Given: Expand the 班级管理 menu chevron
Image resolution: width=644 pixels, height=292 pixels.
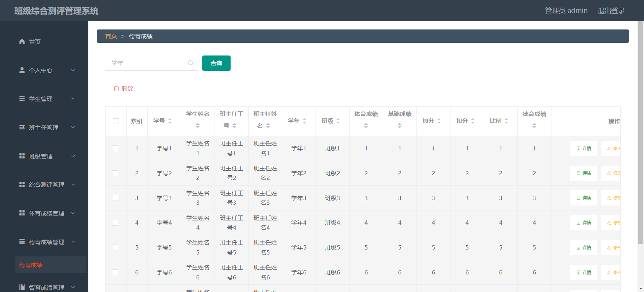Looking at the screenshot, I should (x=73, y=156).
